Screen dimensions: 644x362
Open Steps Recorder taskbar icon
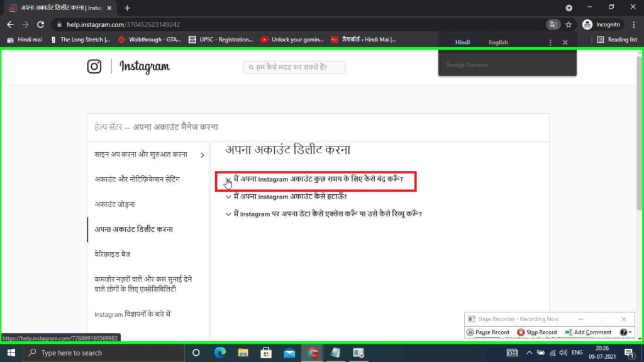coord(358,353)
